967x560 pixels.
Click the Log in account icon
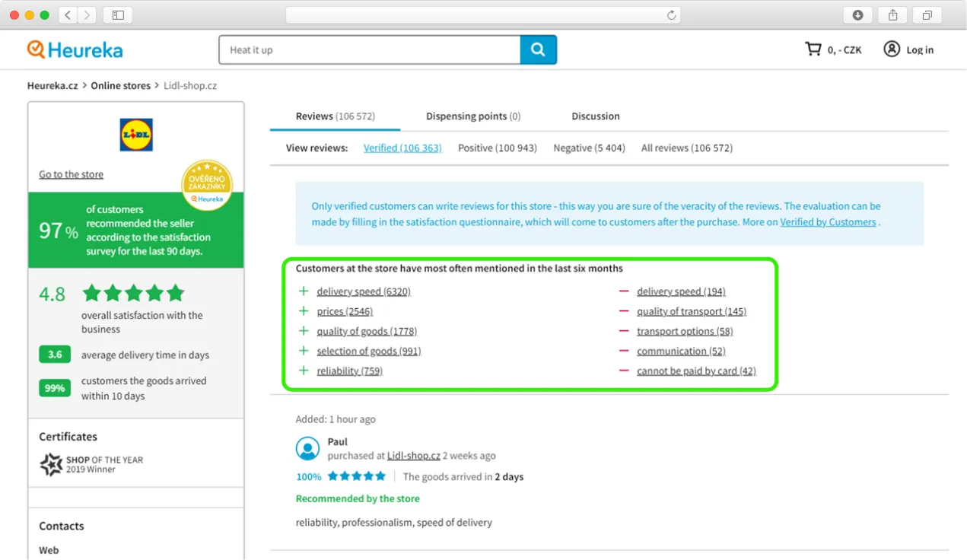tap(891, 49)
